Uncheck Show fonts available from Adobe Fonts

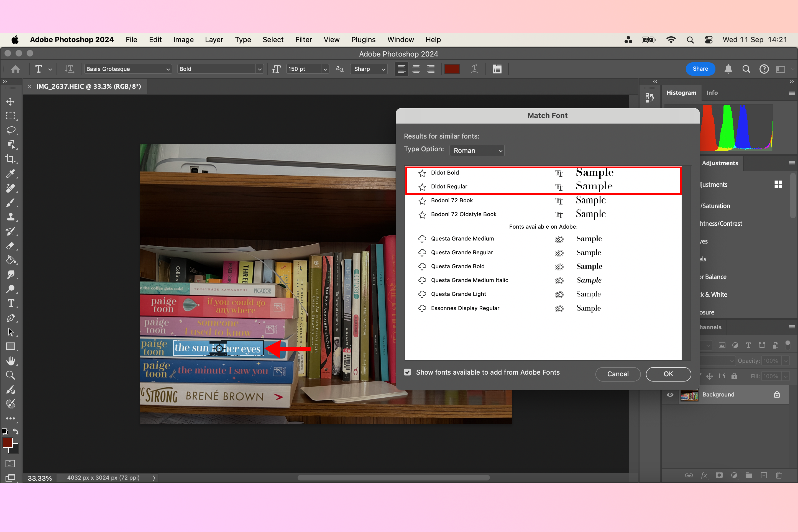(408, 372)
